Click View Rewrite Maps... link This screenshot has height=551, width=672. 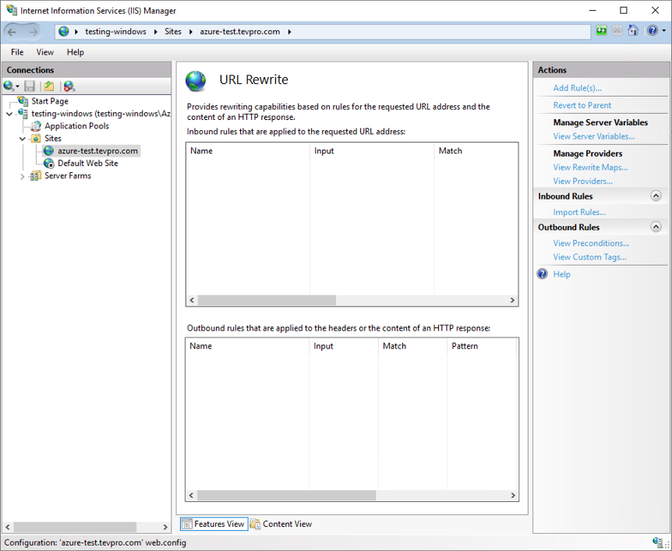tap(590, 167)
